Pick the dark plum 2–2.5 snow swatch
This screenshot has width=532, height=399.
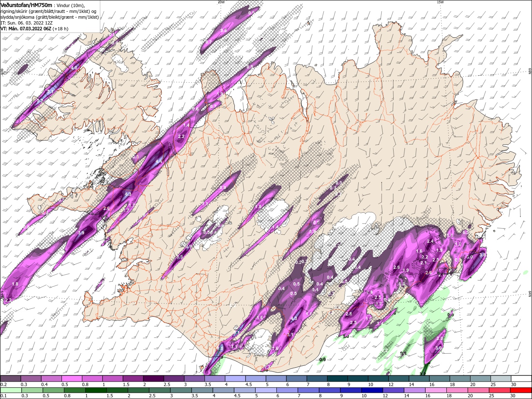(153, 379)
